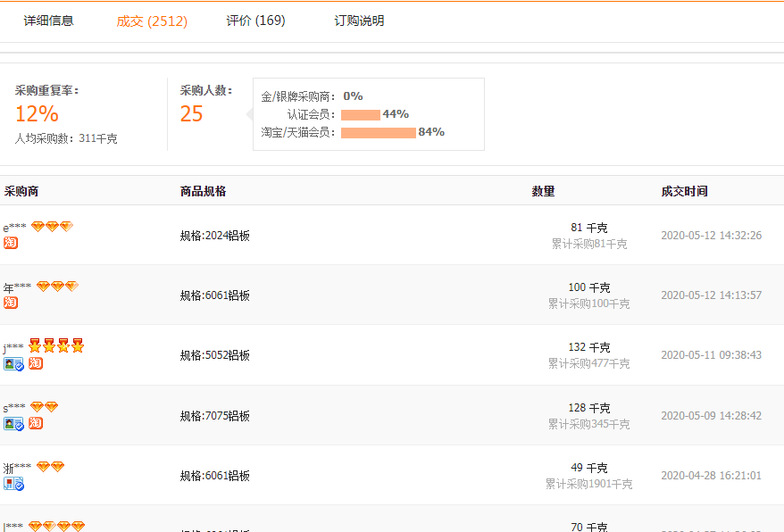Image resolution: width=784 pixels, height=532 pixels.
Task: Click timestamp 2020-05-11 09:38:43
Action: tap(711, 355)
